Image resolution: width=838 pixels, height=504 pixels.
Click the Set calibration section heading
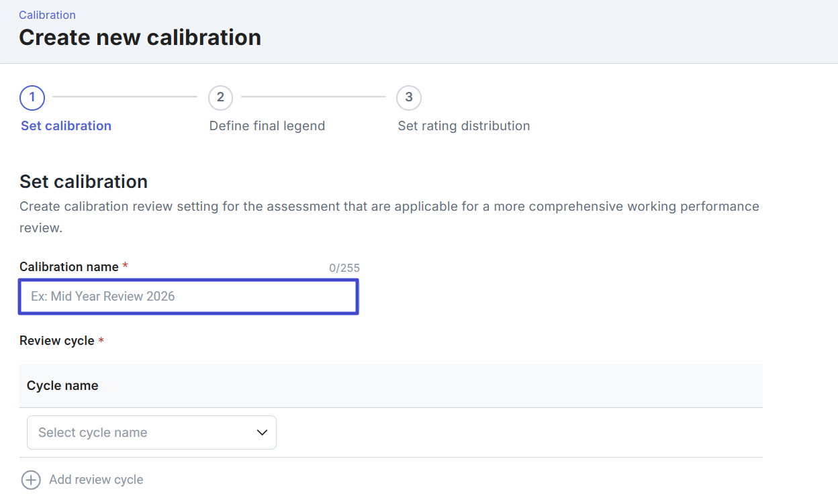coord(83,182)
